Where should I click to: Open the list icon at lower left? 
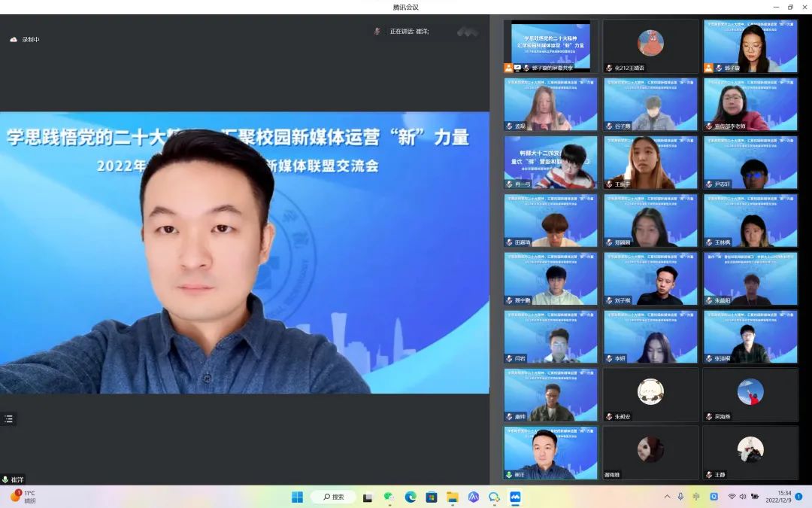(x=9, y=419)
